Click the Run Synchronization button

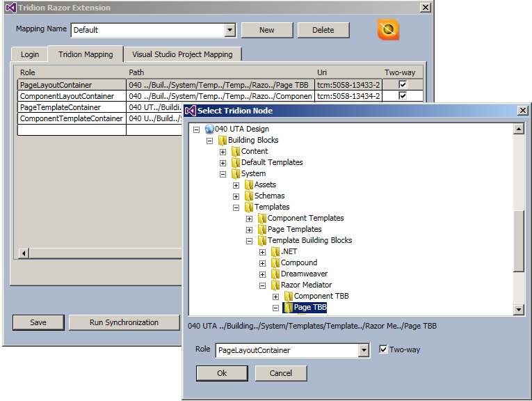[x=124, y=322]
